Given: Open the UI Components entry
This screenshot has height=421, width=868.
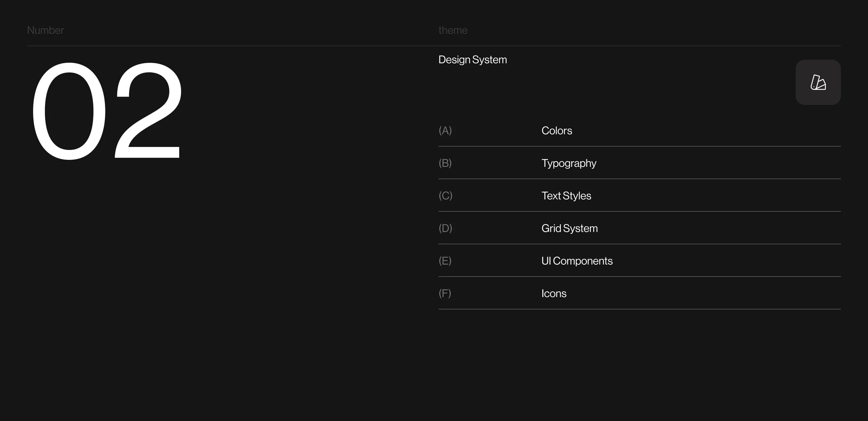Looking at the screenshot, I should [577, 261].
